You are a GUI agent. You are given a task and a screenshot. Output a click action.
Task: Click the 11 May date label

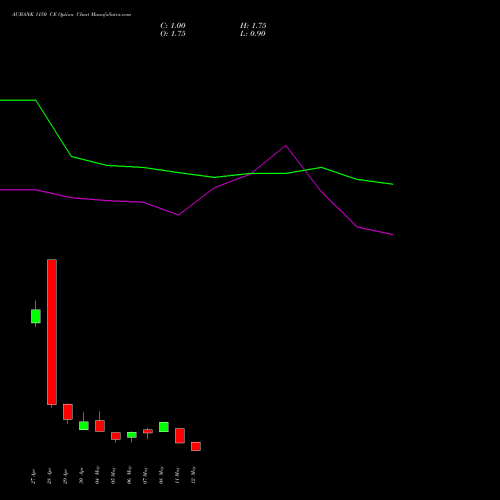[177, 475]
